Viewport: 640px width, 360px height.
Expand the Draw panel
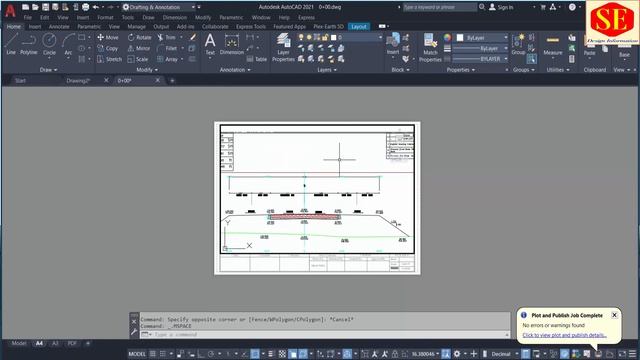[48, 70]
